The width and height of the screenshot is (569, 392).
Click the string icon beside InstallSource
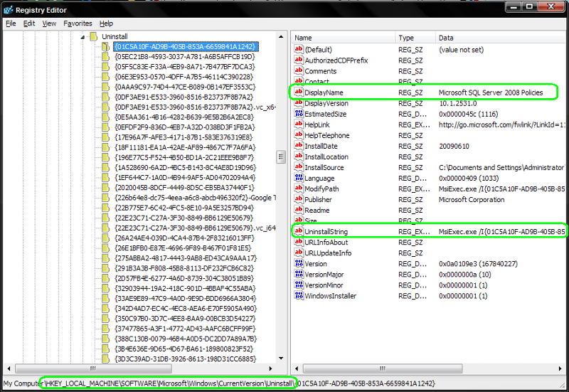coord(299,167)
